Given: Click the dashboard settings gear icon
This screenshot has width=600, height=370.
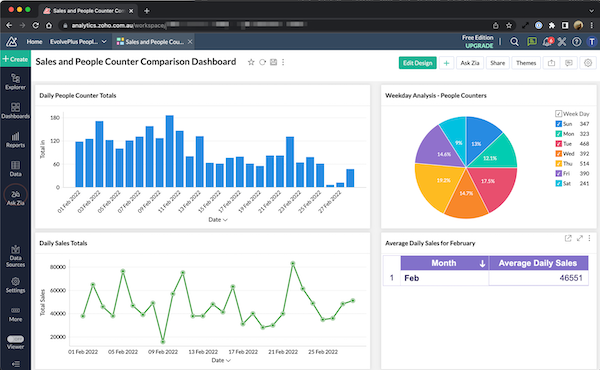Looking at the screenshot, I should click(x=588, y=63).
